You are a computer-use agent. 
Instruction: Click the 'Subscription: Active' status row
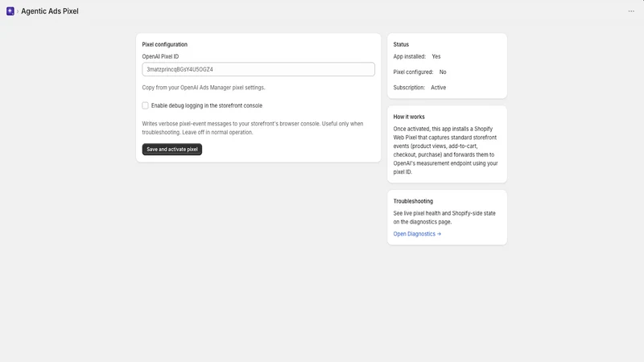click(x=419, y=88)
